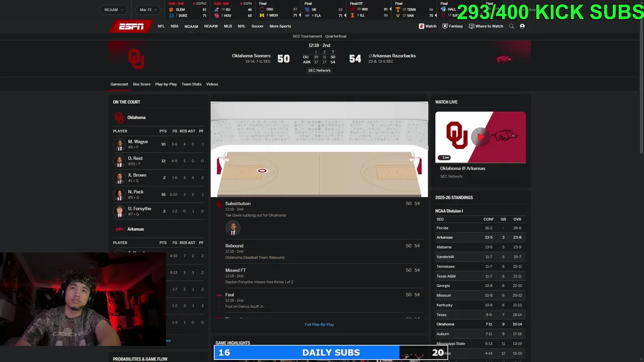644x362 pixels.
Task: Click the Arkansas logo under On The Court
Action: pos(119,229)
